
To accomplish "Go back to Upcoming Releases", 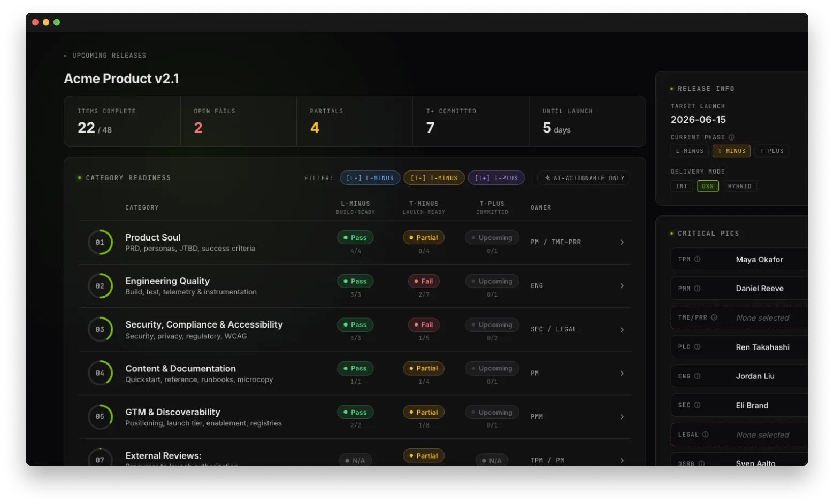I will (x=105, y=56).
